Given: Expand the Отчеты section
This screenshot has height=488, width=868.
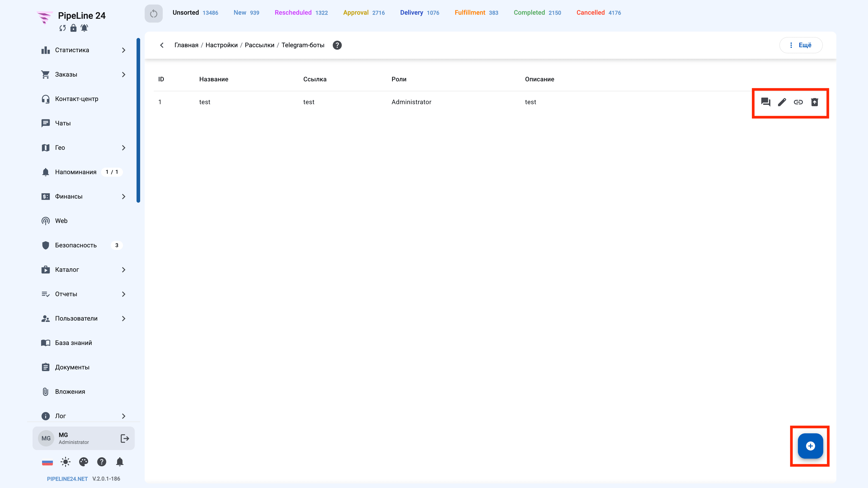Looking at the screenshot, I should pyautogui.click(x=84, y=294).
